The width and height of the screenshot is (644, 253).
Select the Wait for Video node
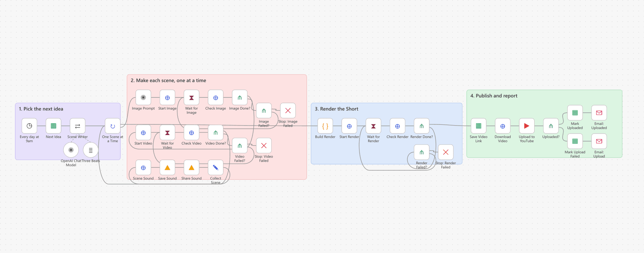[x=168, y=133]
